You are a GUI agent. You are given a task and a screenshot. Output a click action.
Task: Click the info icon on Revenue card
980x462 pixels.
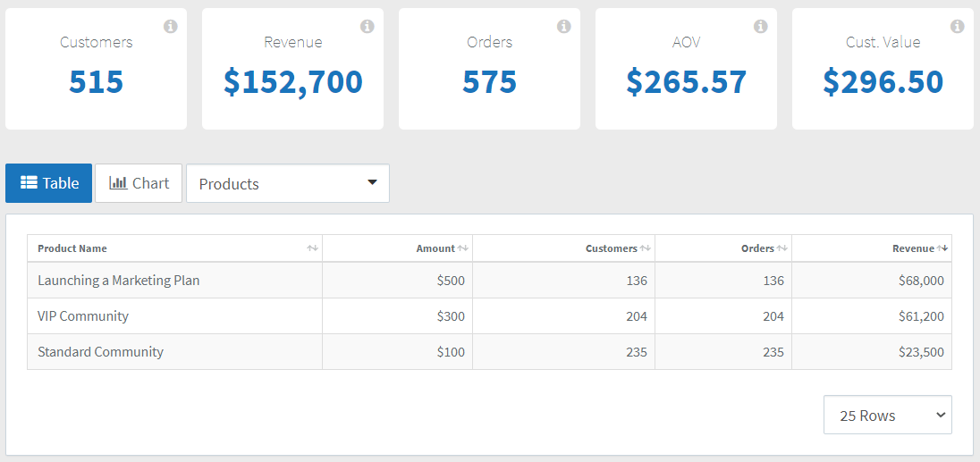[x=367, y=26]
